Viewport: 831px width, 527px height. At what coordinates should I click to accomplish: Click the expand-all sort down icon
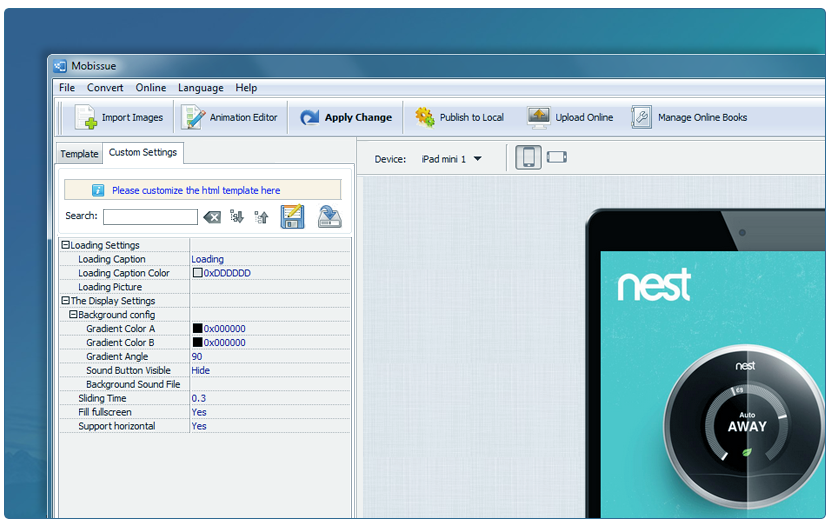236,216
